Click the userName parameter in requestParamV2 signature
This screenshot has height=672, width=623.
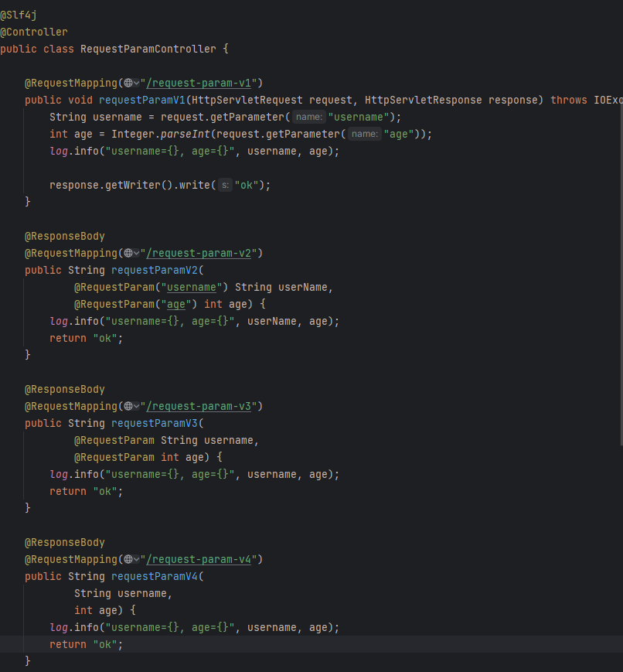pos(303,287)
